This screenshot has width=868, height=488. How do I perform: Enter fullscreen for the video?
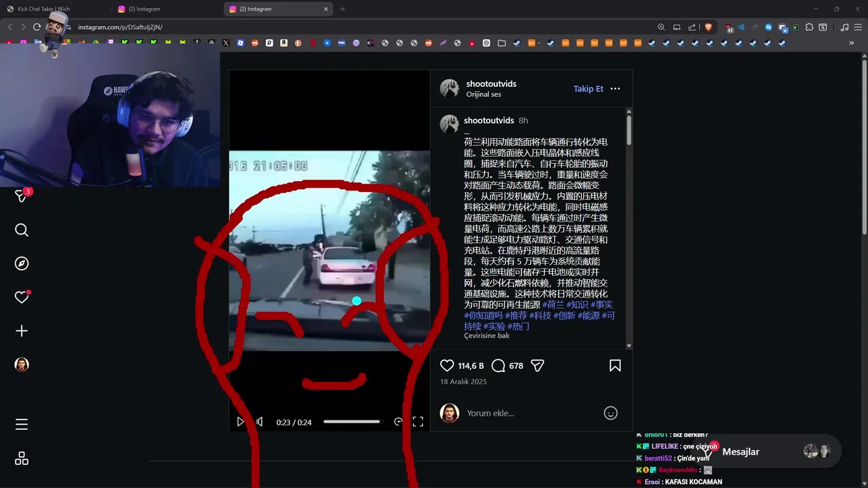point(418,422)
